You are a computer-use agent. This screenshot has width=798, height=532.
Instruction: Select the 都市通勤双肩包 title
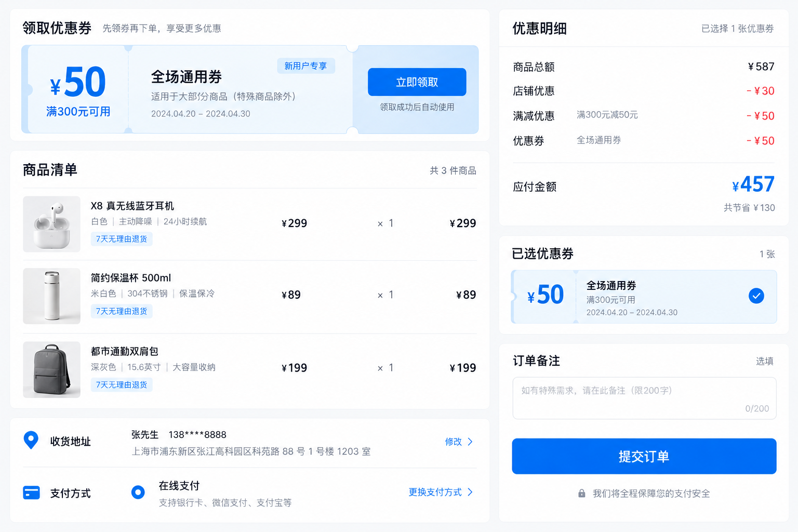pos(125,352)
